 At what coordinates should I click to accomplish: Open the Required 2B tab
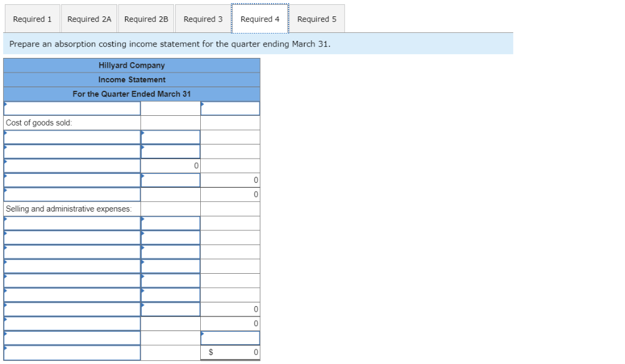[146, 19]
